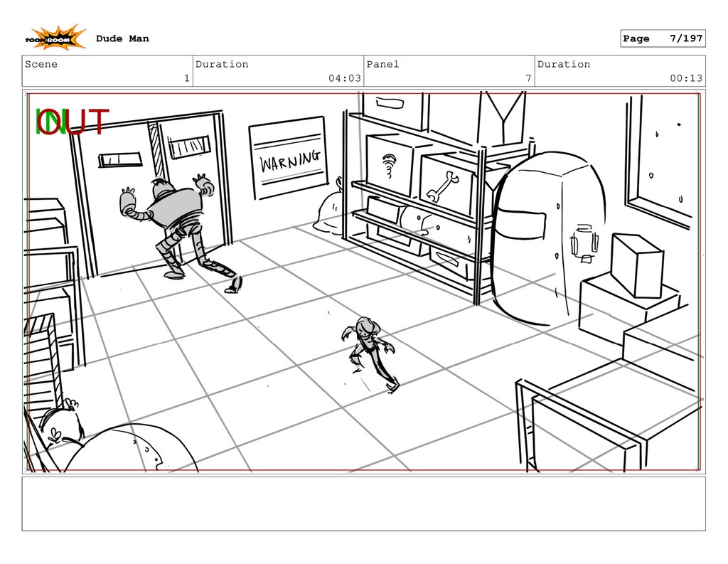Select the panel Duration 00:13 field
728x564 pixels.
click(x=619, y=71)
